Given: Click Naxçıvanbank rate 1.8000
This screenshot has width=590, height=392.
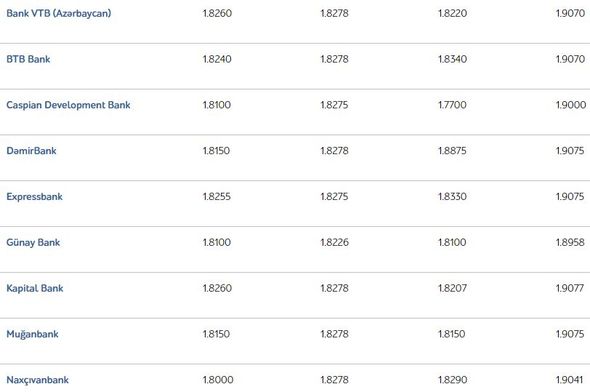Looking at the screenshot, I should pyautogui.click(x=218, y=380).
